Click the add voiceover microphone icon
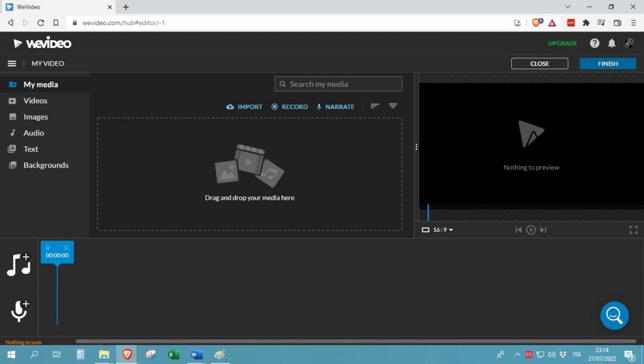Image resolution: width=644 pixels, height=364 pixels. [x=19, y=310]
